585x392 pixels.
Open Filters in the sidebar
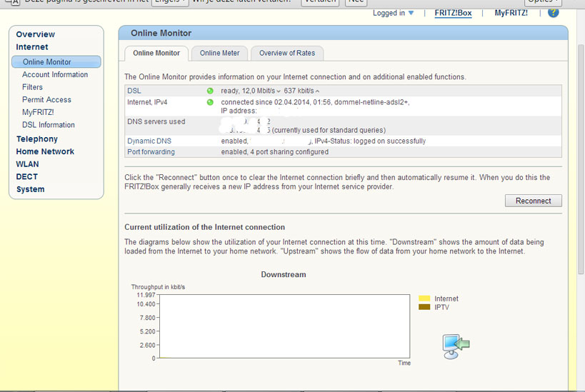[x=32, y=87]
